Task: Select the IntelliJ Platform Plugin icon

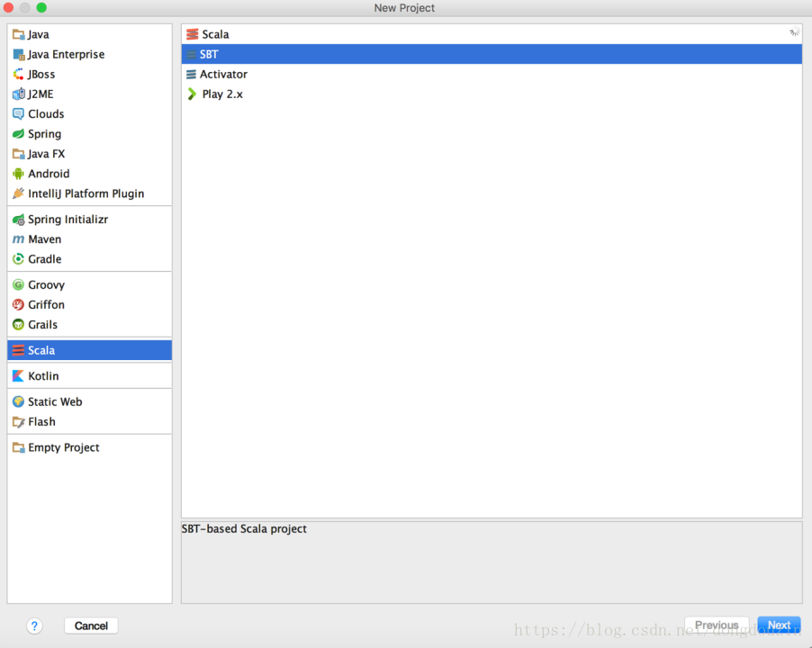Action: coord(19,193)
